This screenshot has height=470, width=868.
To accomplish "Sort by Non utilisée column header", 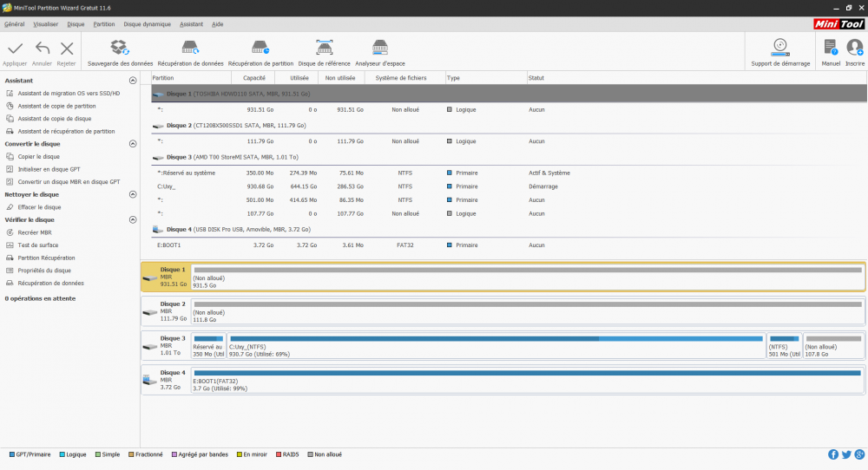I will (x=341, y=78).
